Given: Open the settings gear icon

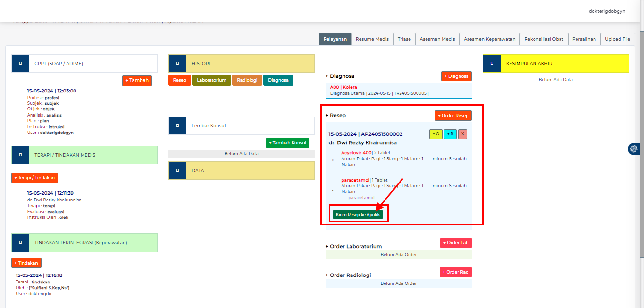Looking at the screenshot, I should (x=634, y=149).
